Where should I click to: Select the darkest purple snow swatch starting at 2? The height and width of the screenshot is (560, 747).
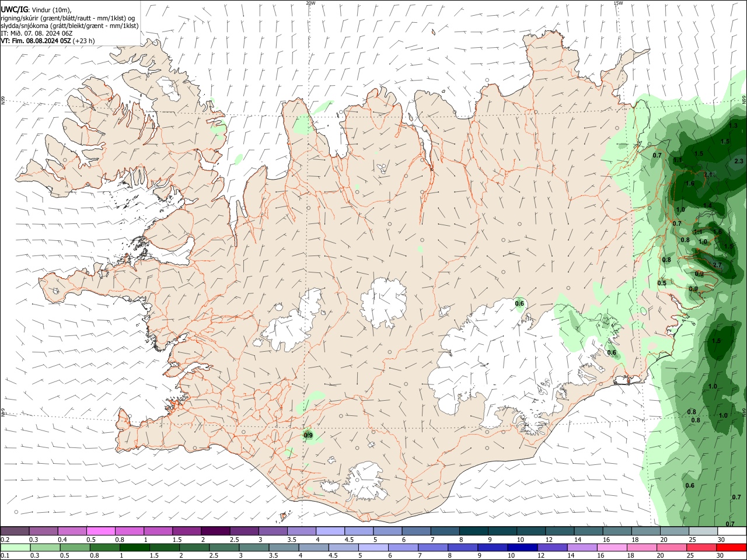pyautogui.click(x=215, y=531)
